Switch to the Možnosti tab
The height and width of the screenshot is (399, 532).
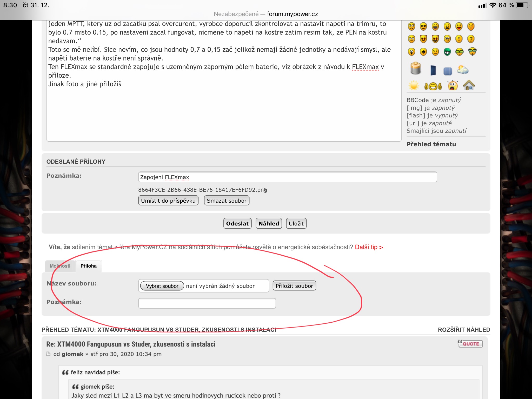pyautogui.click(x=60, y=266)
